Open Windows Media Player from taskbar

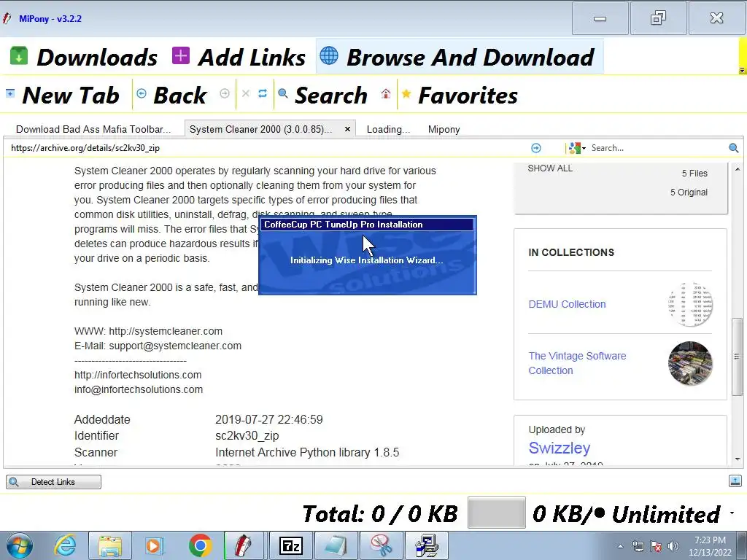(x=154, y=545)
